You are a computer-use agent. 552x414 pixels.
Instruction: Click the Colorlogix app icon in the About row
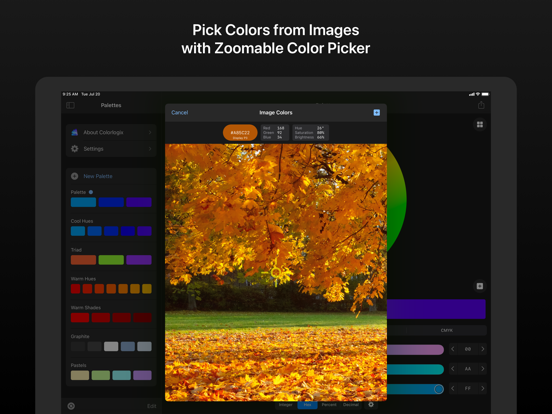pos(75,132)
